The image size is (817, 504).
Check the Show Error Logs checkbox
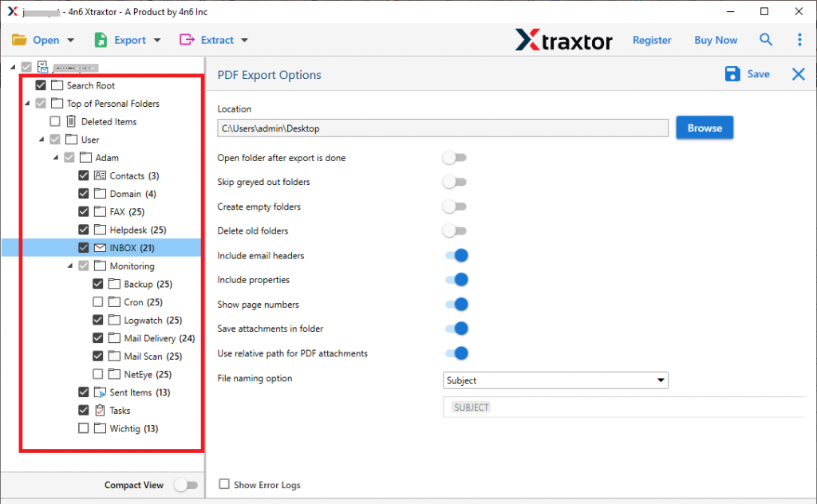[223, 484]
